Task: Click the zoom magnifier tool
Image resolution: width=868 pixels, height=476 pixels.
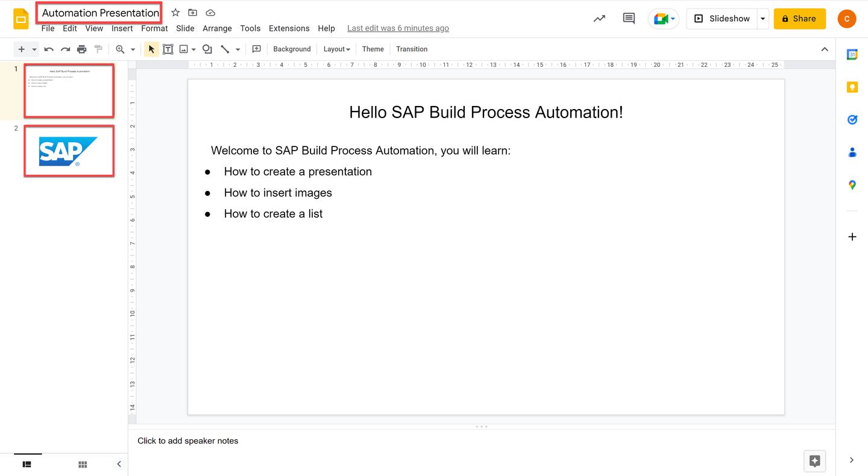Action: pos(120,49)
